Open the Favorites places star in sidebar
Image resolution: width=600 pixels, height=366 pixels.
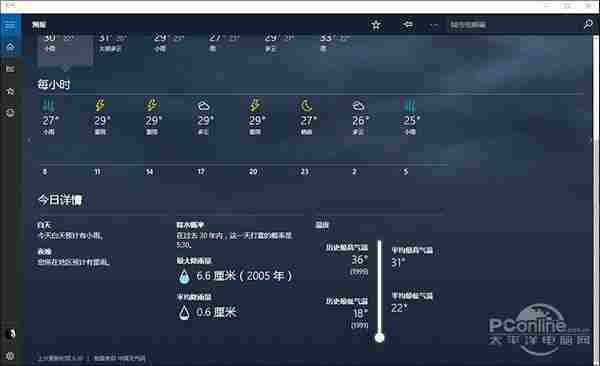(x=10, y=91)
